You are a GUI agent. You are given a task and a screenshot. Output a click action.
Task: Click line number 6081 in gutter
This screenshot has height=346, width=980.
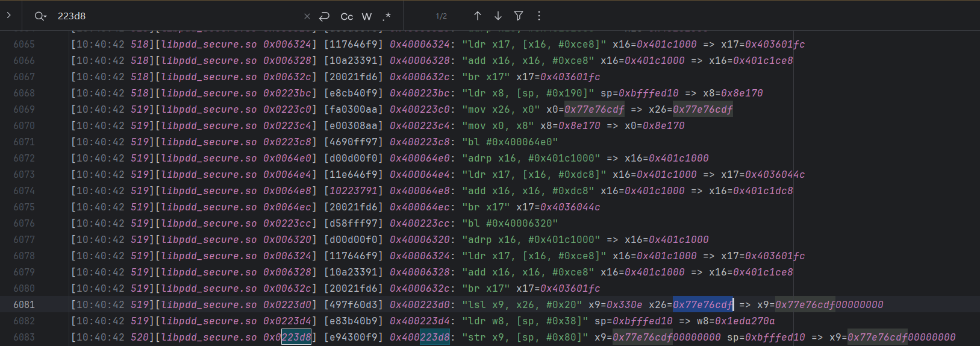24,305
